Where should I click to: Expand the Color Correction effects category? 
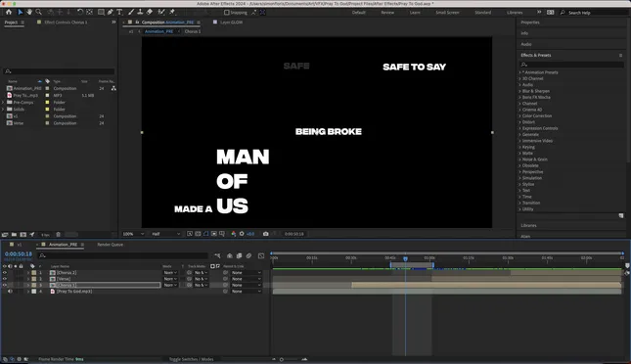click(x=519, y=116)
